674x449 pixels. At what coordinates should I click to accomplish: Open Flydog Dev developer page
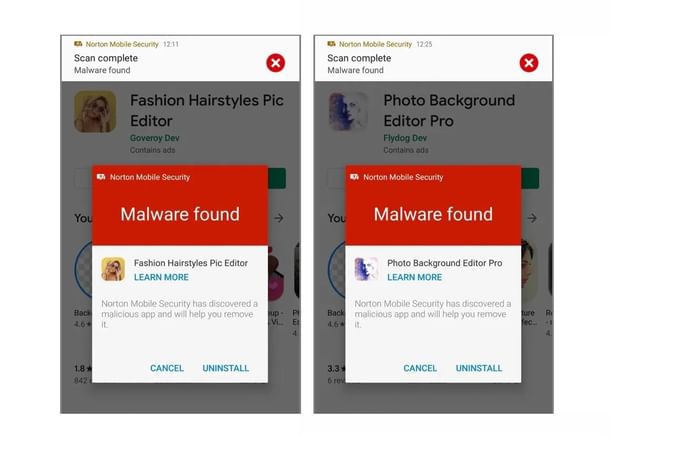click(x=405, y=138)
